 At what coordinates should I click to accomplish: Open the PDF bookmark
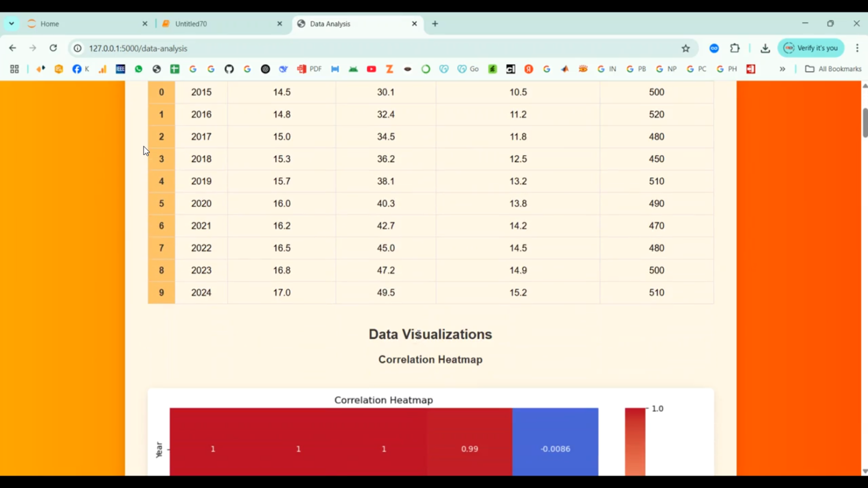pyautogui.click(x=310, y=69)
